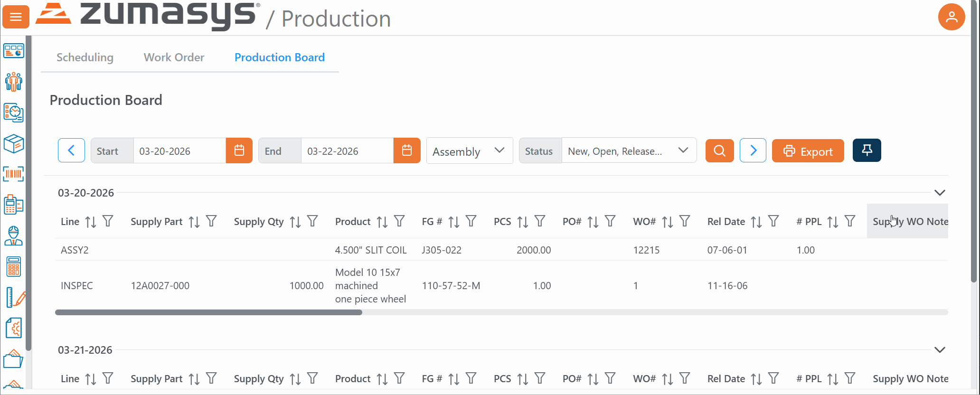Filter 03-20-2026 table by PCS

(x=540, y=221)
